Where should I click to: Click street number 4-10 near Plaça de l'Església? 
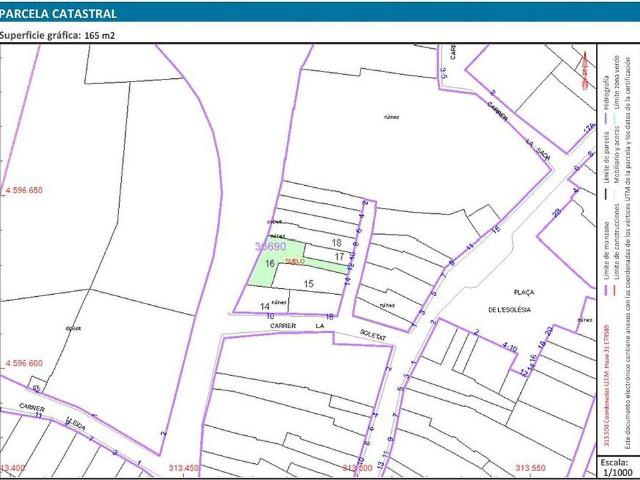(x=509, y=348)
